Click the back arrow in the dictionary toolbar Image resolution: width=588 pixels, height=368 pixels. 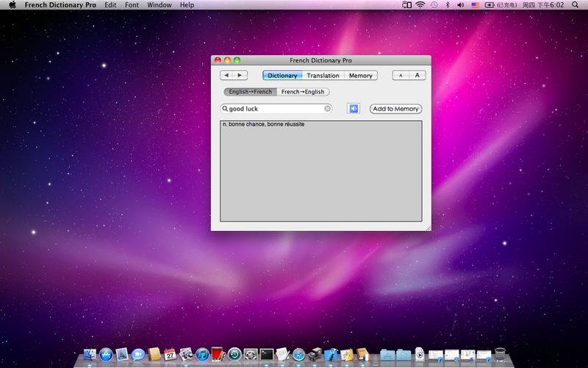click(226, 75)
